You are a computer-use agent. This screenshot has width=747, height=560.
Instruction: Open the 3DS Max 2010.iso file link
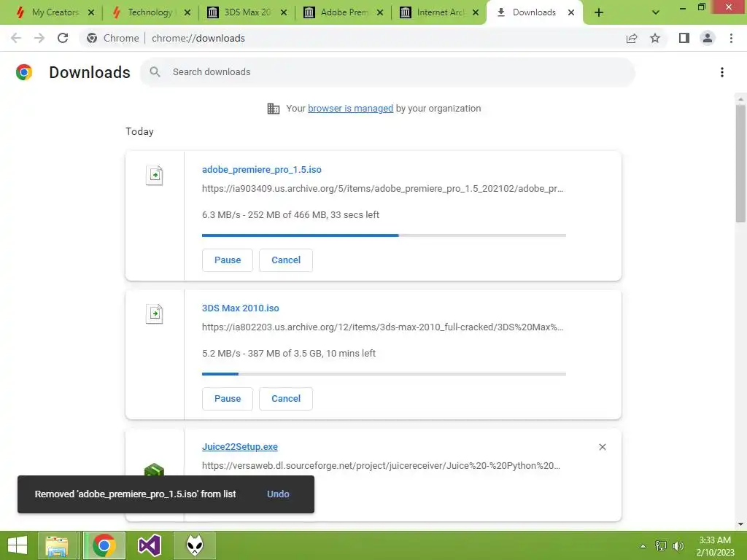[x=241, y=308]
